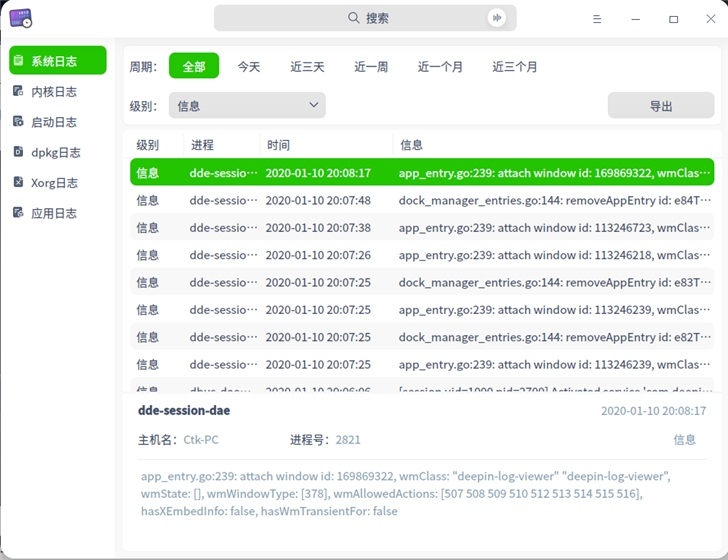This screenshot has width=728, height=560.
Task: Click the 导出 export button
Action: coord(661,105)
